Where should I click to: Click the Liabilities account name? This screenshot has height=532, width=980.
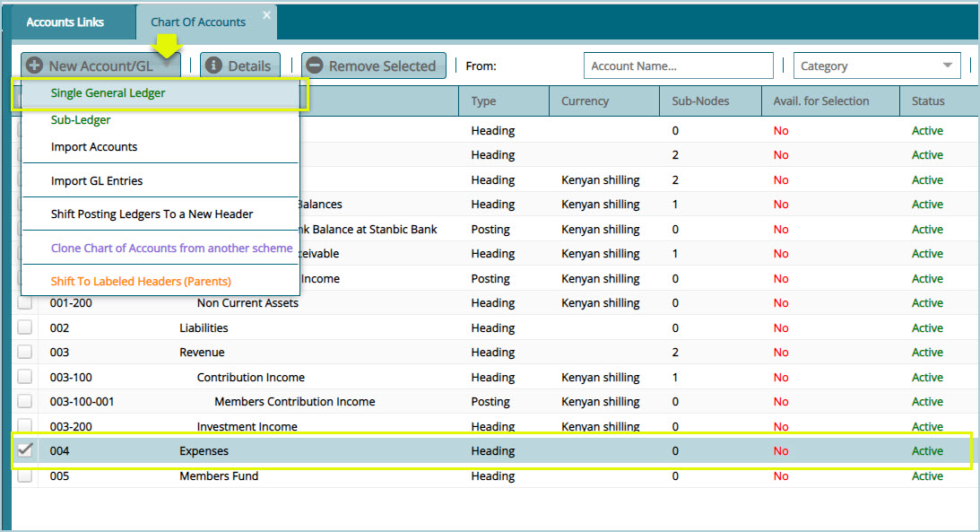204,327
